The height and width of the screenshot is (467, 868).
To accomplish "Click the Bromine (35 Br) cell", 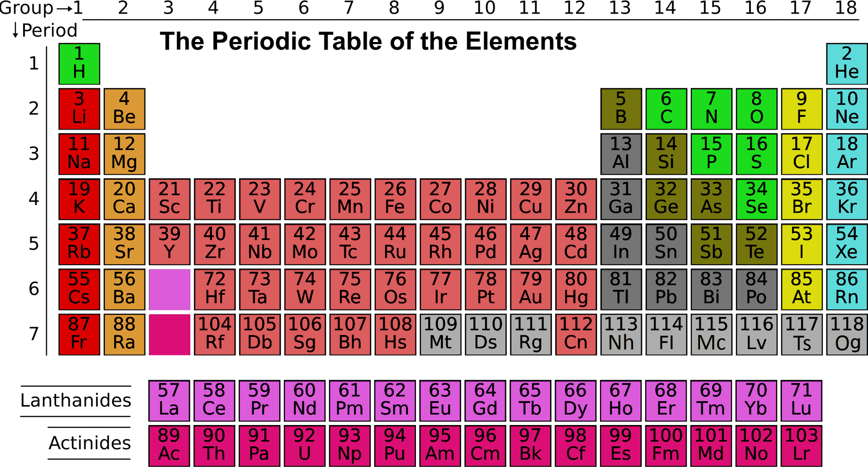I will coord(802,199).
